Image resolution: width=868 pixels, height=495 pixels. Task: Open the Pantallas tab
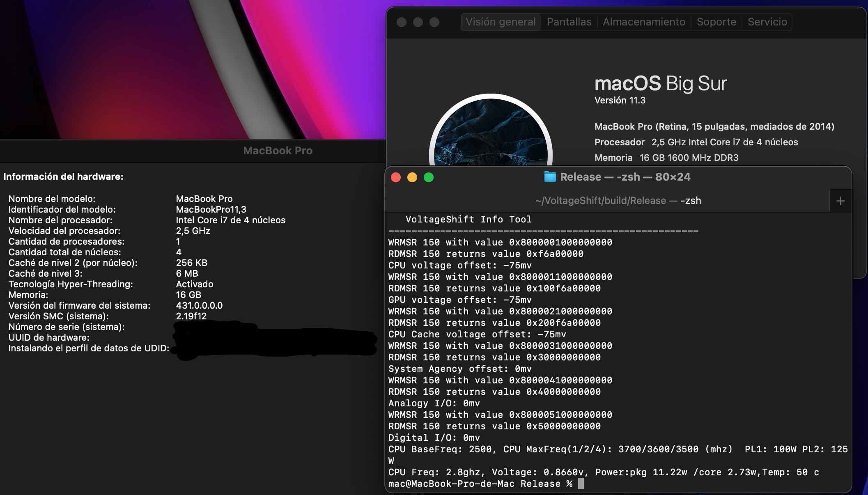(x=569, y=22)
